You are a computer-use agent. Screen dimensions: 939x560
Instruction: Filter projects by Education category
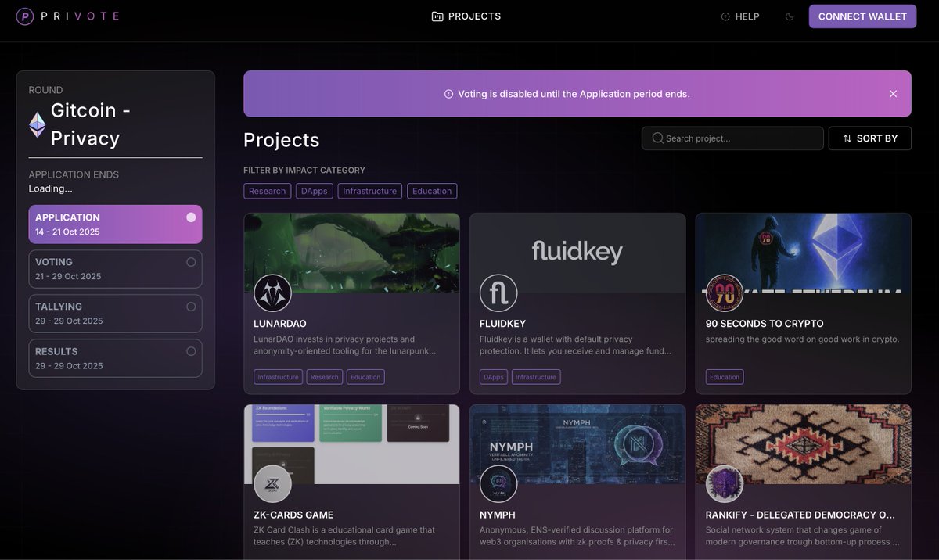coord(432,191)
